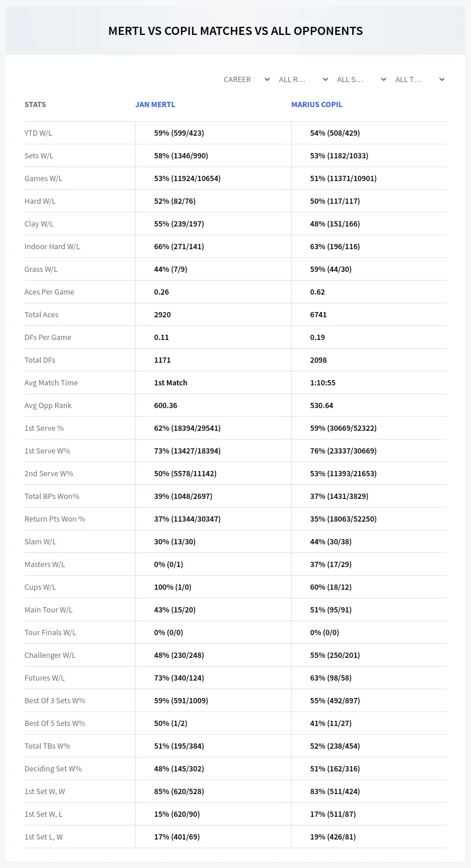Click the STATS column header
The image size is (471, 868).
click(35, 105)
